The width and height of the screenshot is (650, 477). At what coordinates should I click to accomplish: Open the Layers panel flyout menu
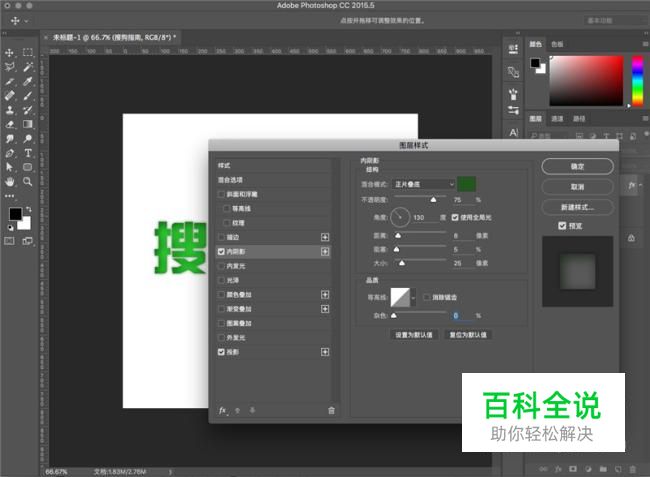click(x=645, y=119)
